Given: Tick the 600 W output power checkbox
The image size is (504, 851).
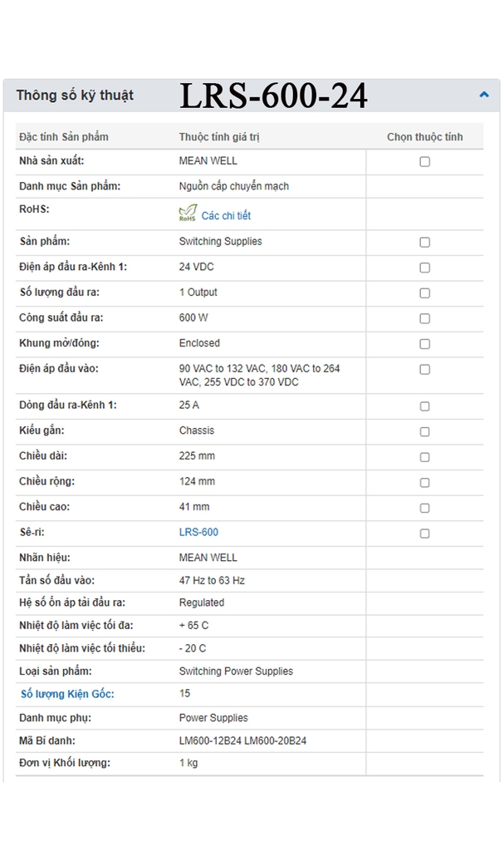Looking at the screenshot, I should 424,318.
